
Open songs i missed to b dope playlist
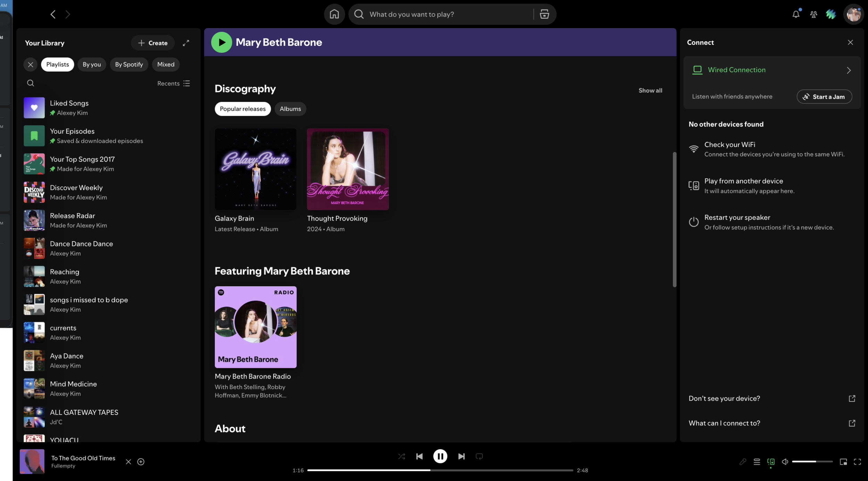[108, 304]
